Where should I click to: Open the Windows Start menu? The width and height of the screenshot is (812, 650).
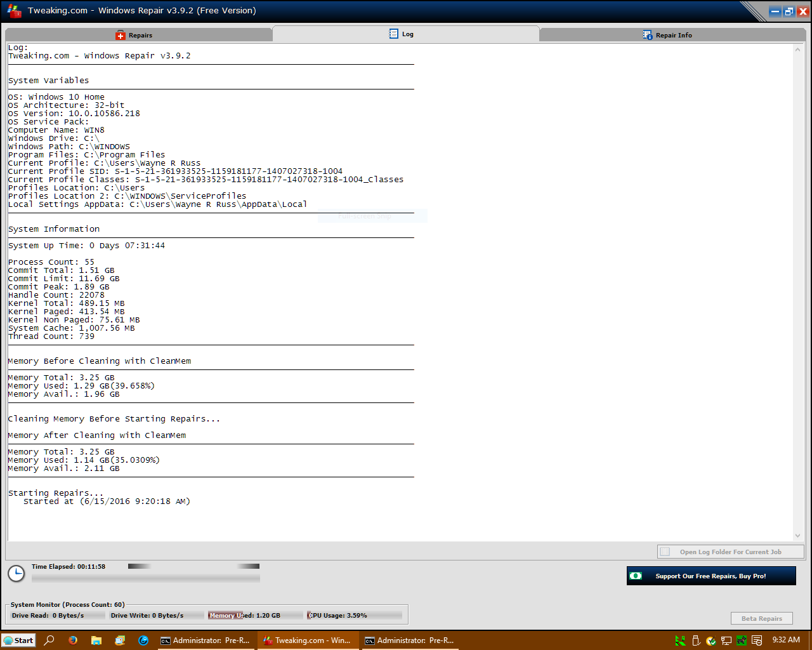click(18, 640)
